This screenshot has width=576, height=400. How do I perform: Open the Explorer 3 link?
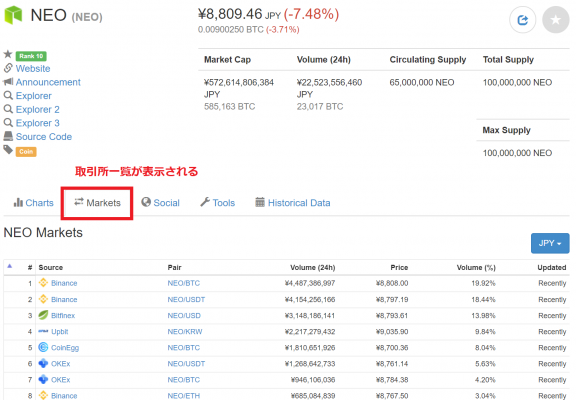tap(37, 123)
